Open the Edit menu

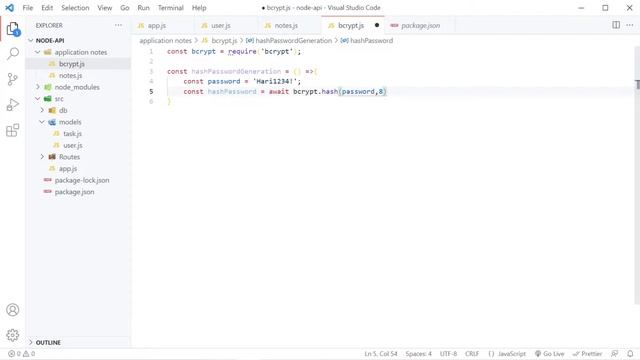click(x=47, y=8)
